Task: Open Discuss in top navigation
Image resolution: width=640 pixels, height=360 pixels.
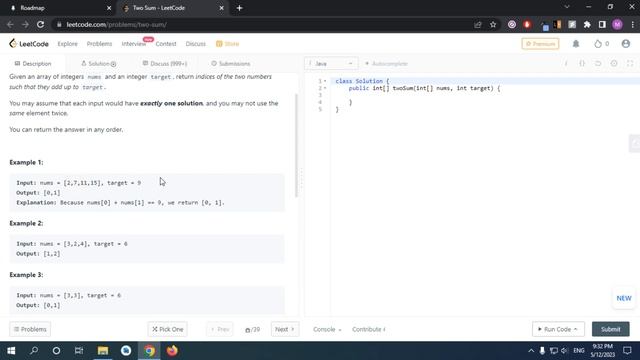Action: click(196, 44)
